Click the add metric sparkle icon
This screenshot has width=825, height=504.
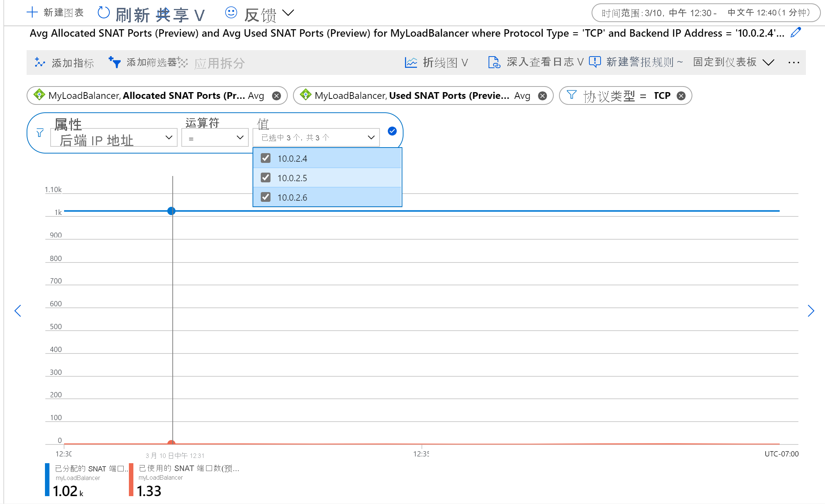[x=40, y=62]
